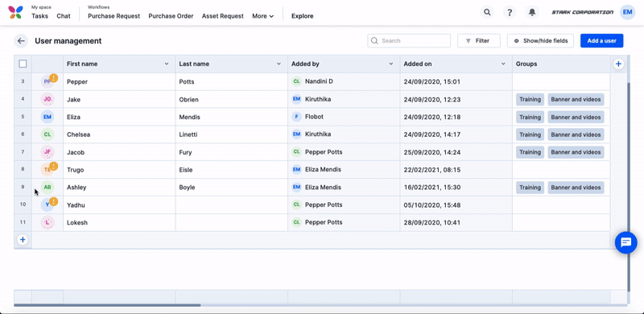Image resolution: width=644 pixels, height=314 pixels.
Task: Click the Filter button
Action: [x=479, y=41]
